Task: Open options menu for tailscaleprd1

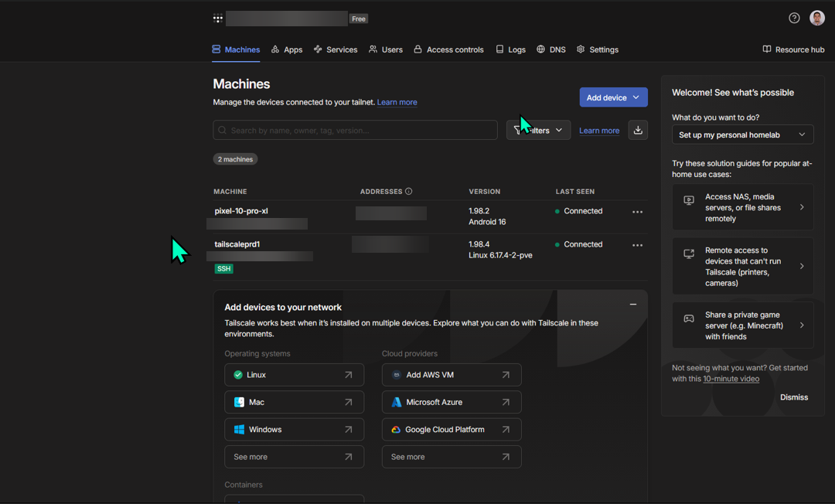Action: click(x=637, y=245)
